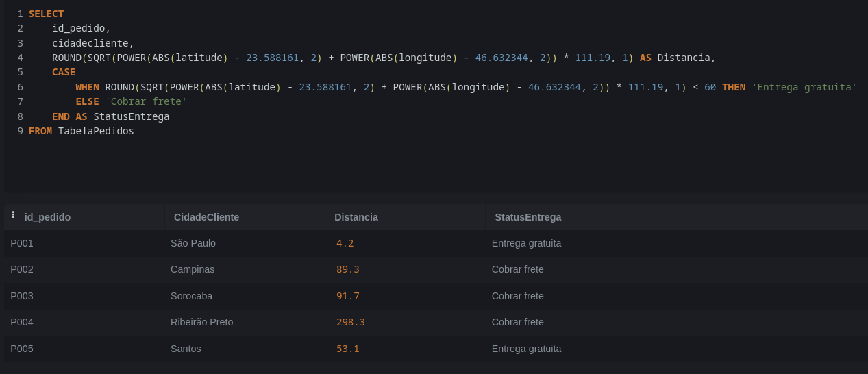The width and height of the screenshot is (868, 374).
Task: Click the THEN keyword on line 6
Action: click(734, 87)
